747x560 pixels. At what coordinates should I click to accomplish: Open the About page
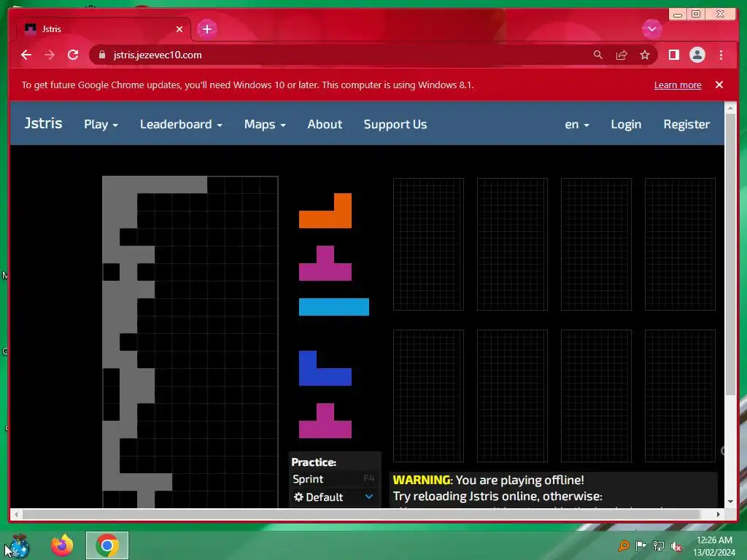tap(325, 124)
